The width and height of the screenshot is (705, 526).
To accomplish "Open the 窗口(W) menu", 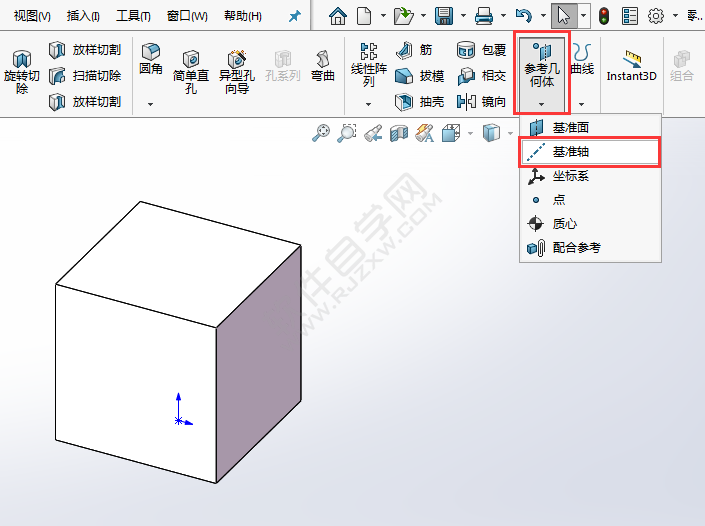I will pyautogui.click(x=187, y=16).
